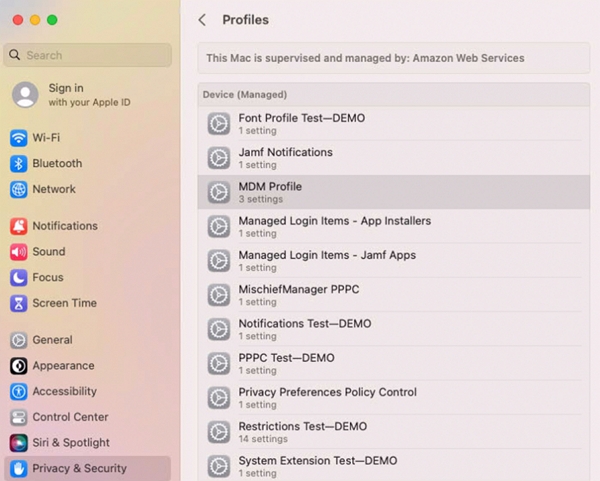This screenshot has width=600, height=481.
Task: Open Privacy Preferences Policy Control name
Action: coord(328,392)
